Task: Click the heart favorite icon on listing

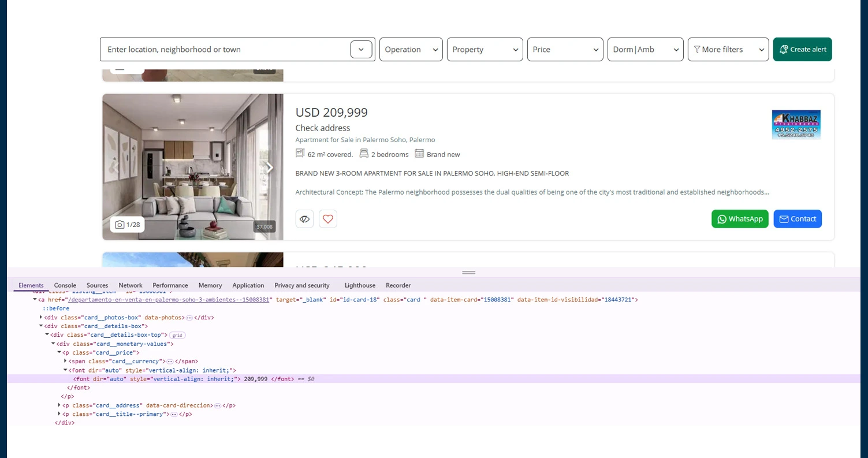Action: [x=328, y=219]
